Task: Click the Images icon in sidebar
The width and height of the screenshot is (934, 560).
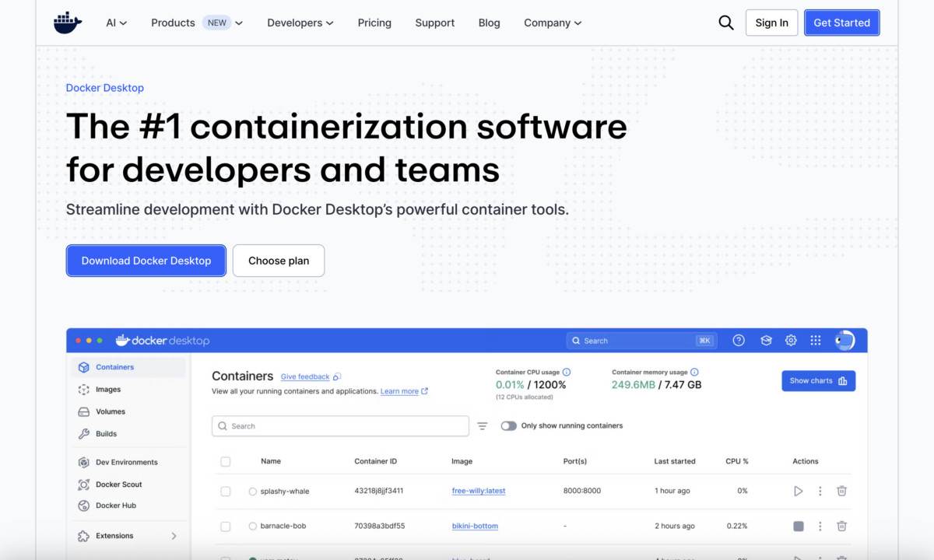Action: tap(84, 390)
